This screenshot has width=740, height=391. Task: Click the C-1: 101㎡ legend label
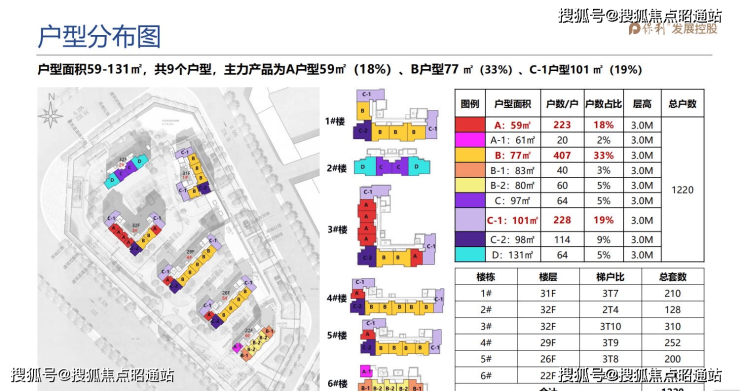coord(513,221)
